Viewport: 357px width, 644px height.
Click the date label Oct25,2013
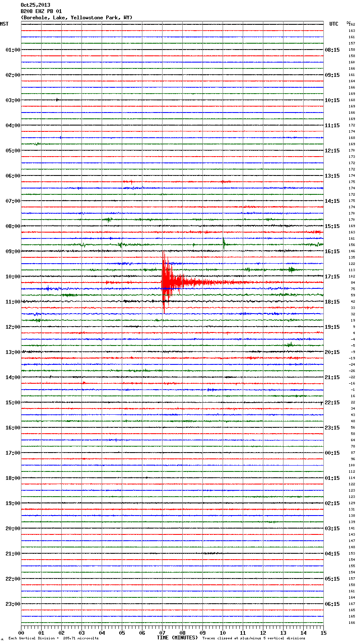click(x=35, y=5)
